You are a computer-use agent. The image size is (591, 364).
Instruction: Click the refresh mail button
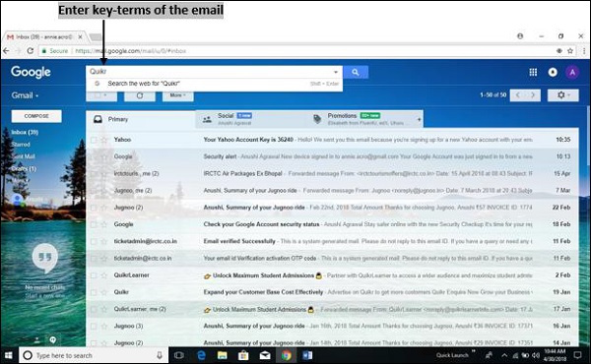click(x=140, y=95)
